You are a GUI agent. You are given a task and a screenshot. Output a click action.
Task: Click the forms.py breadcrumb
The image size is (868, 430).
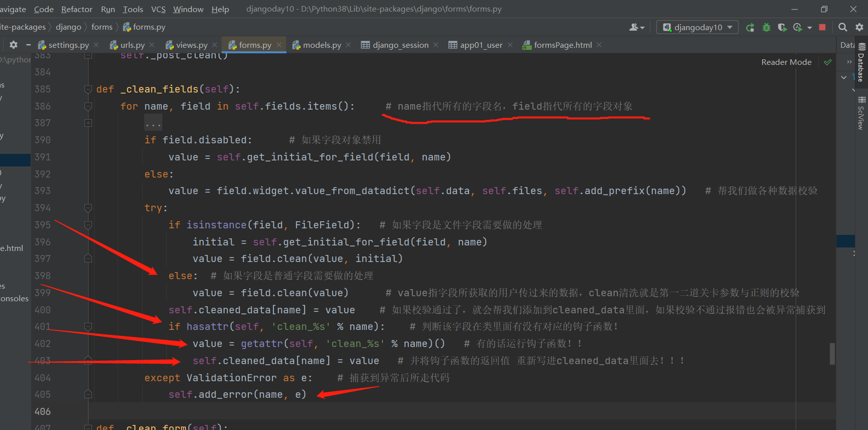(144, 27)
